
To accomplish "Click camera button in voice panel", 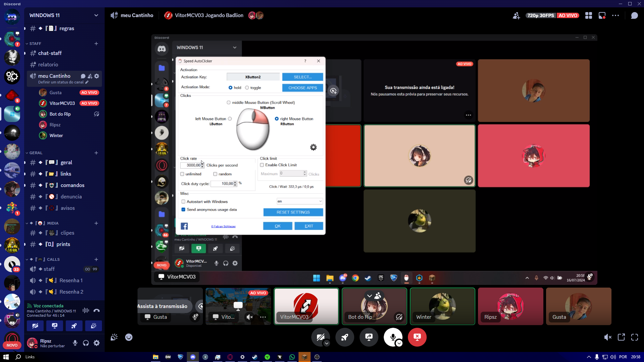I will coord(35,325).
